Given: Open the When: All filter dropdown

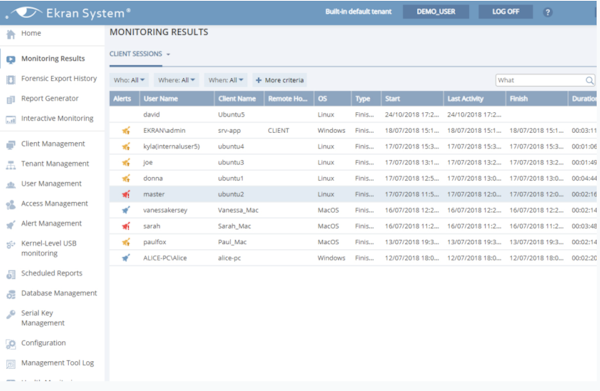Looking at the screenshot, I should [x=226, y=80].
